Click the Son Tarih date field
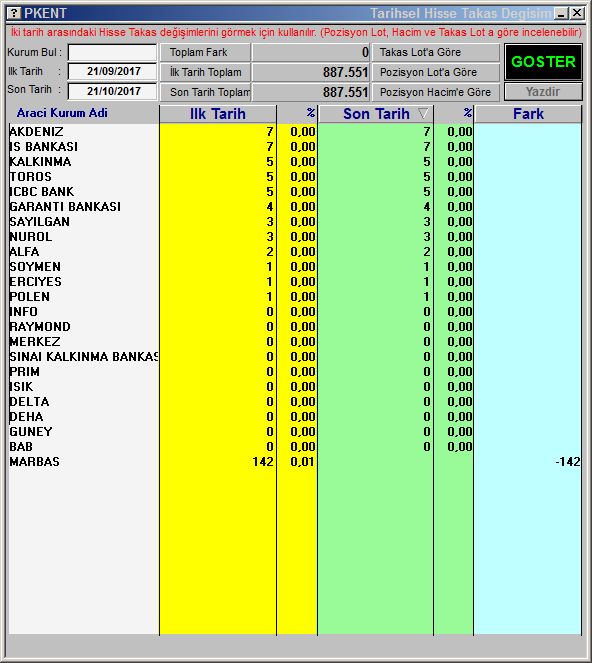This screenshot has height=663, width=592. pos(112,91)
